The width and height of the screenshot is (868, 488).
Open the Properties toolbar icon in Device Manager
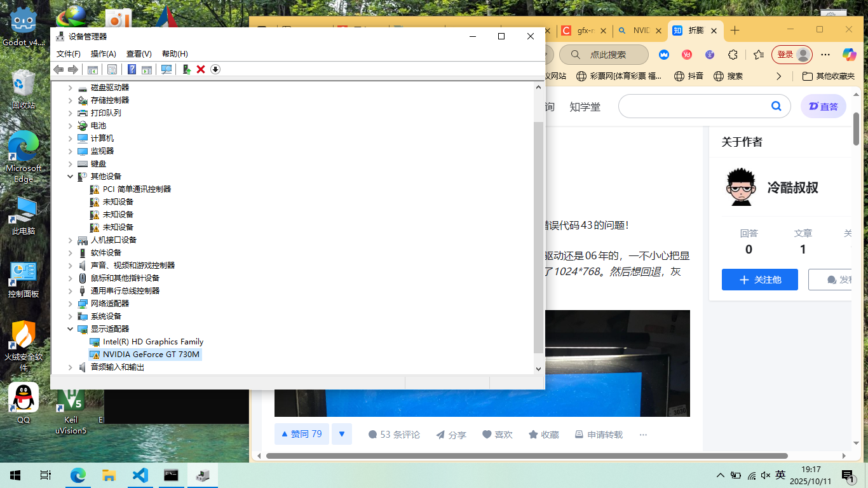[x=112, y=69]
